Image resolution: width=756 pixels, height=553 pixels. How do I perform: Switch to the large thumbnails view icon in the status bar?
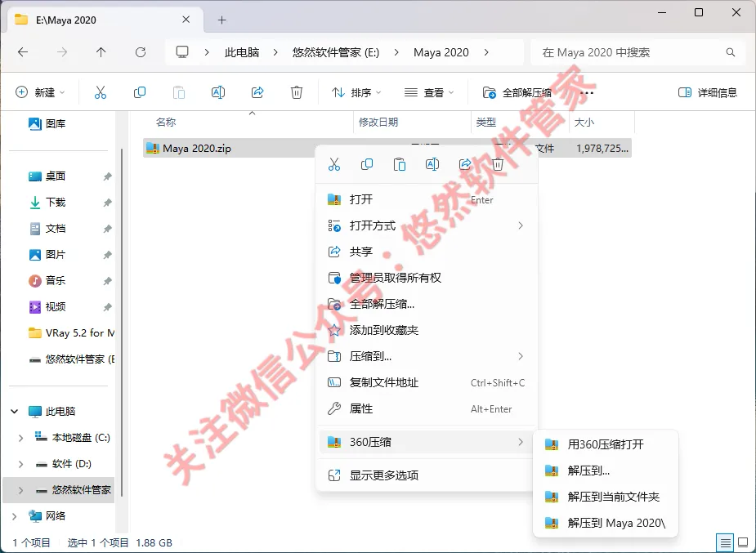pyautogui.click(x=743, y=543)
